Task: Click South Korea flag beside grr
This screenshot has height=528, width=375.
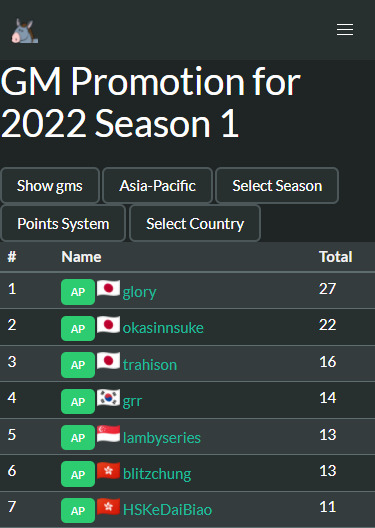Action: coord(108,398)
